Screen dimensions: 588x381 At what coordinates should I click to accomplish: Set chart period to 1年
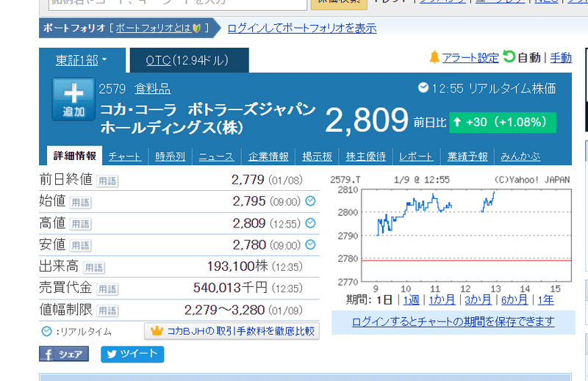coord(545,300)
